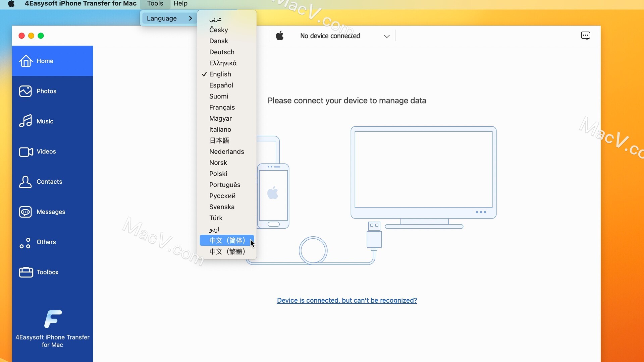Open the Tools menu in the menu bar

[155, 4]
